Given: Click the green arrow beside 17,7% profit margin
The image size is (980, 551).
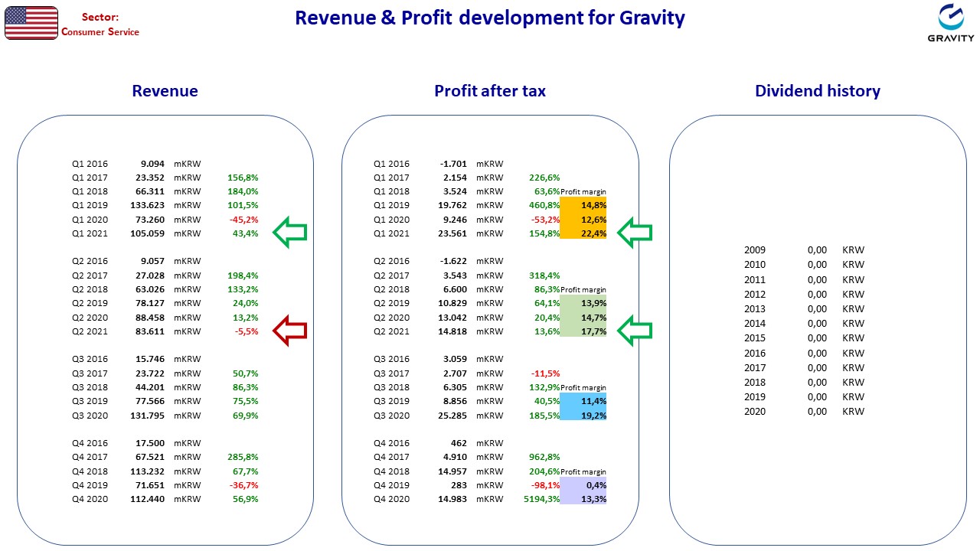Looking at the screenshot, I should click(x=635, y=331).
